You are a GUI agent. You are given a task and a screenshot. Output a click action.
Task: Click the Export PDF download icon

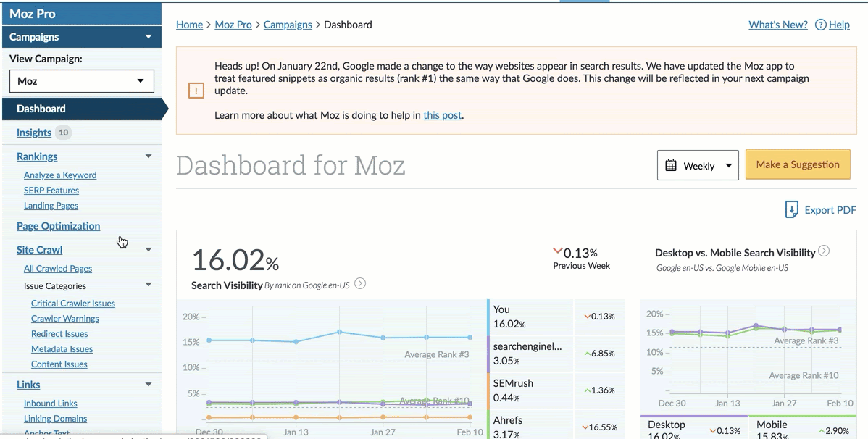pyautogui.click(x=792, y=210)
